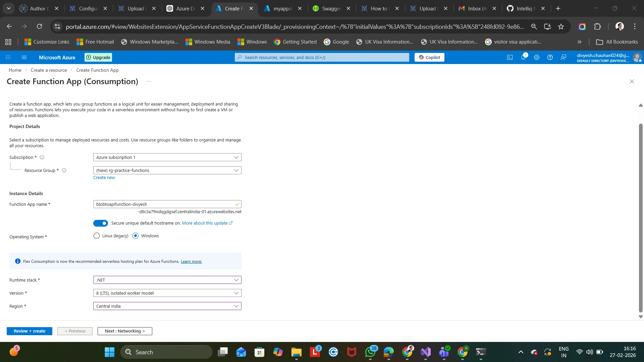Open the Microsoft Store taskbar icon
Viewport: 644px width, 362px height.
click(x=260, y=352)
